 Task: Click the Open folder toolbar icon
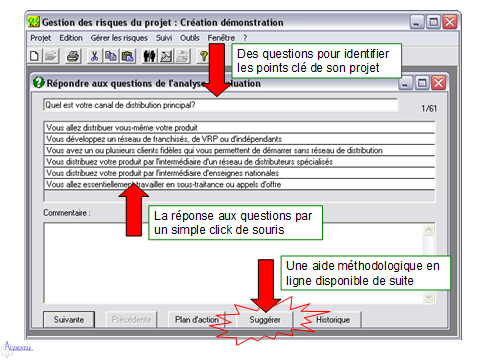51,56
